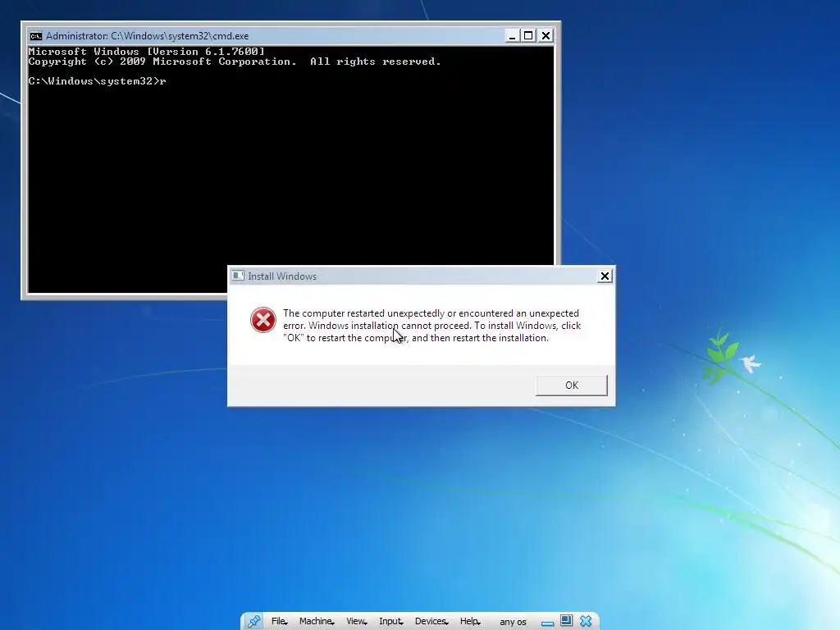
Task: Click the red error icon in the dialog
Action: click(x=263, y=320)
